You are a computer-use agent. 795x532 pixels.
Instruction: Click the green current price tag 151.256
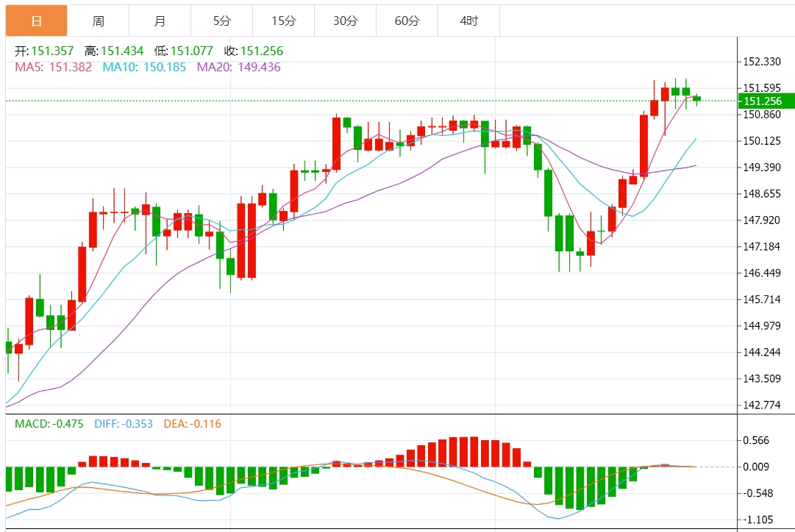click(x=766, y=101)
